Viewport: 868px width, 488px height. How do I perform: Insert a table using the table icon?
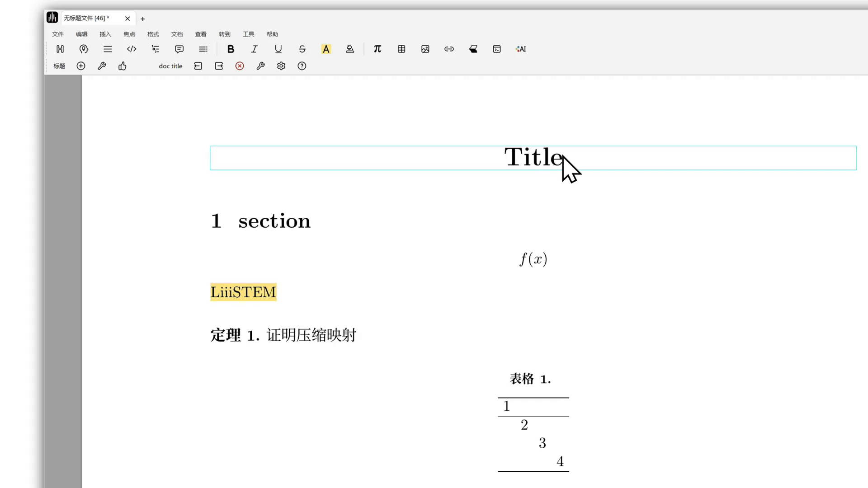click(x=401, y=49)
